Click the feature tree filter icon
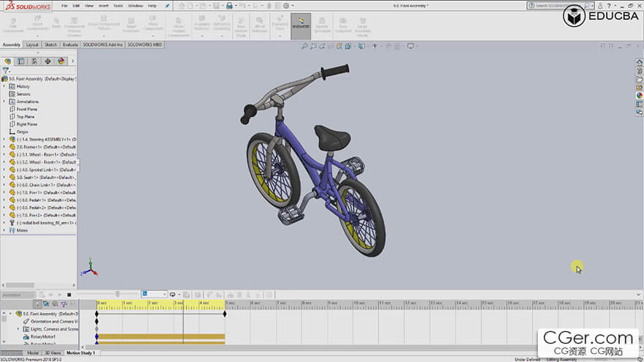Screen dimensions: 644x362 click(6, 71)
